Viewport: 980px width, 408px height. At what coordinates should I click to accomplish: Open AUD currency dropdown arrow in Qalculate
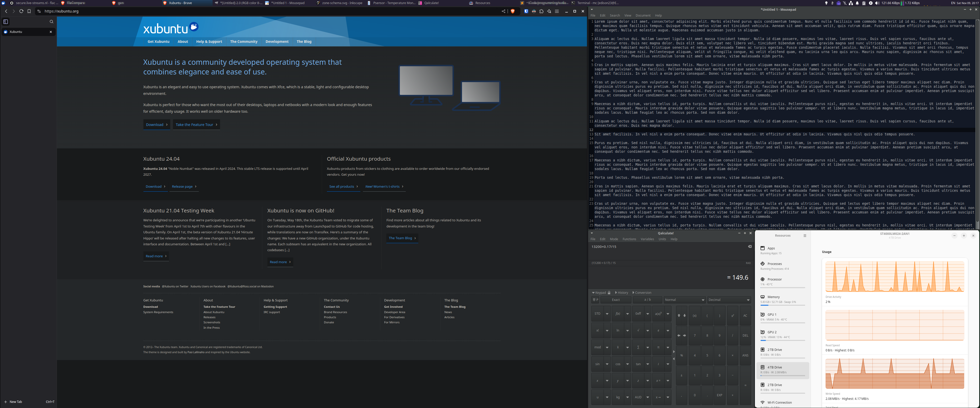[647, 397]
